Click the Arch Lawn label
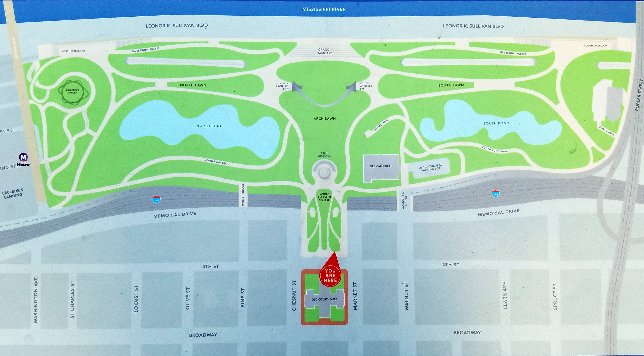The width and height of the screenshot is (644, 356). pos(324,119)
